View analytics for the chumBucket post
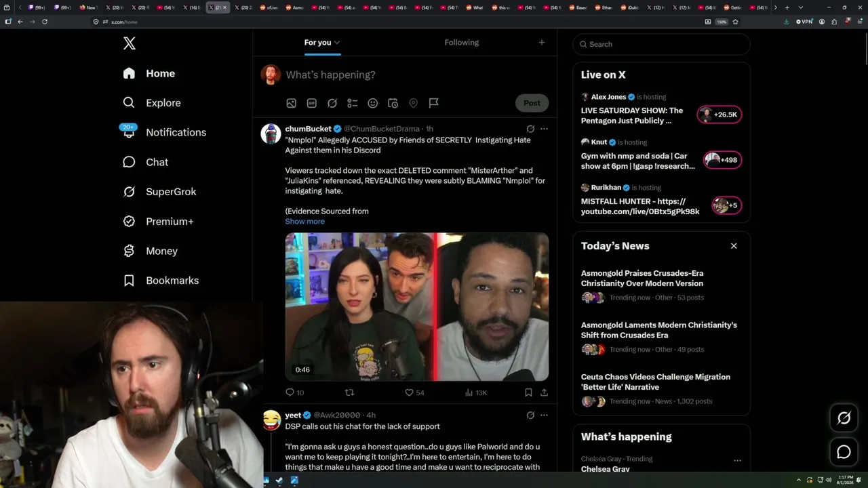This screenshot has height=488, width=868. click(x=475, y=392)
